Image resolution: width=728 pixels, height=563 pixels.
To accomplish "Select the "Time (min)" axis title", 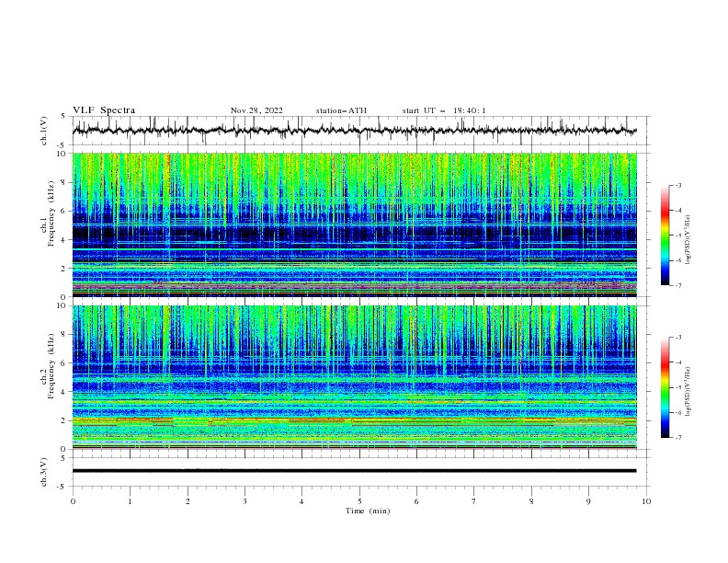I will (x=368, y=511).
